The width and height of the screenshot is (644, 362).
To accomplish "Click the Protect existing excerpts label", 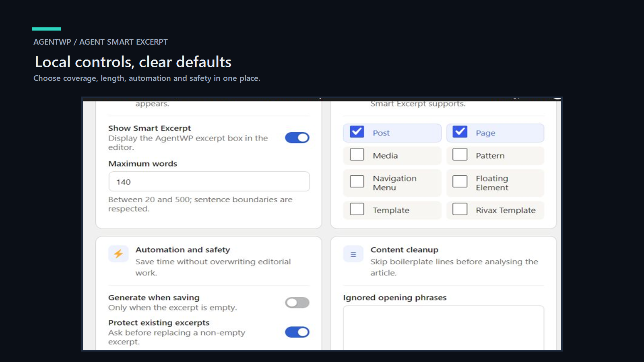I will click(159, 323).
